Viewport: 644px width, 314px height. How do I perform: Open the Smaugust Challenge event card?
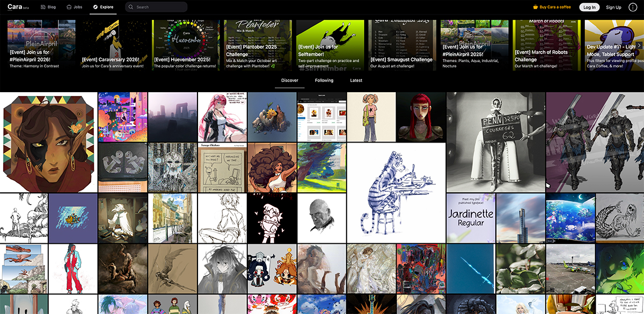pos(402,45)
